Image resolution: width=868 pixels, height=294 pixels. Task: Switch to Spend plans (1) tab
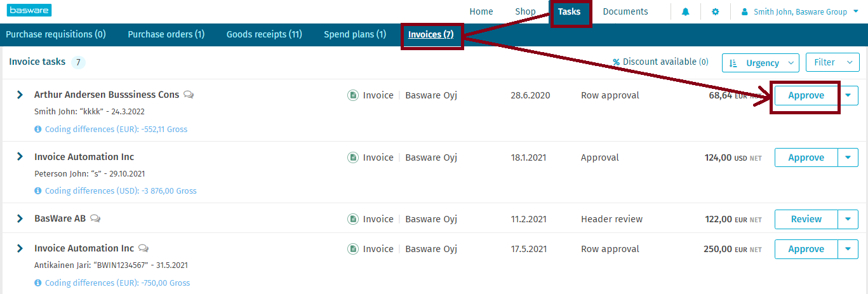pos(355,34)
